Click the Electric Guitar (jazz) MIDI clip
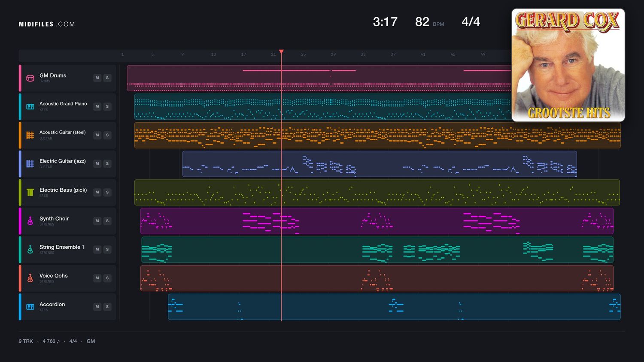Screen dimensions: 644x362 380,164
